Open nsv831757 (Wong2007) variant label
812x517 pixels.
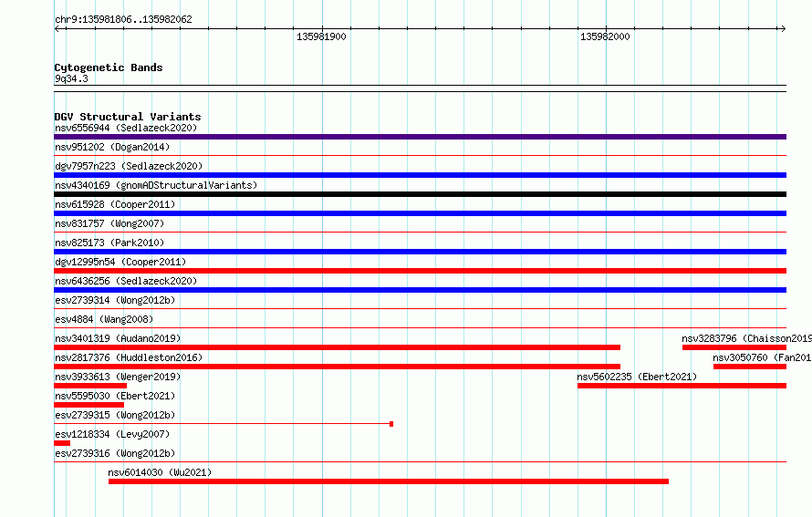click(109, 223)
